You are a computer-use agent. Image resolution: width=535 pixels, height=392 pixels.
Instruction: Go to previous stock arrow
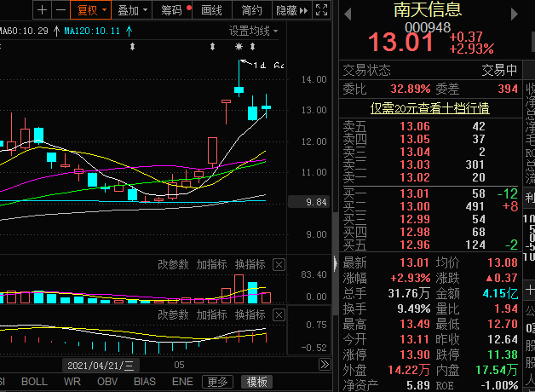[348, 14]
